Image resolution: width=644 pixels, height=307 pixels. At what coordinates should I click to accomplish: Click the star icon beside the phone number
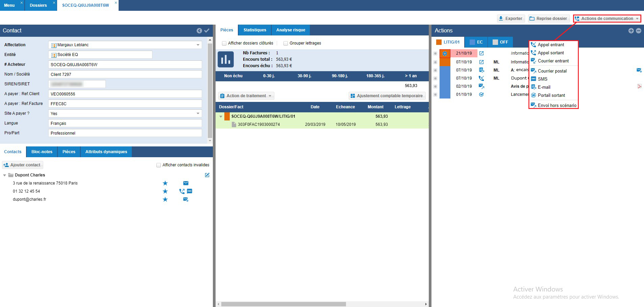(x=165, y=191)
